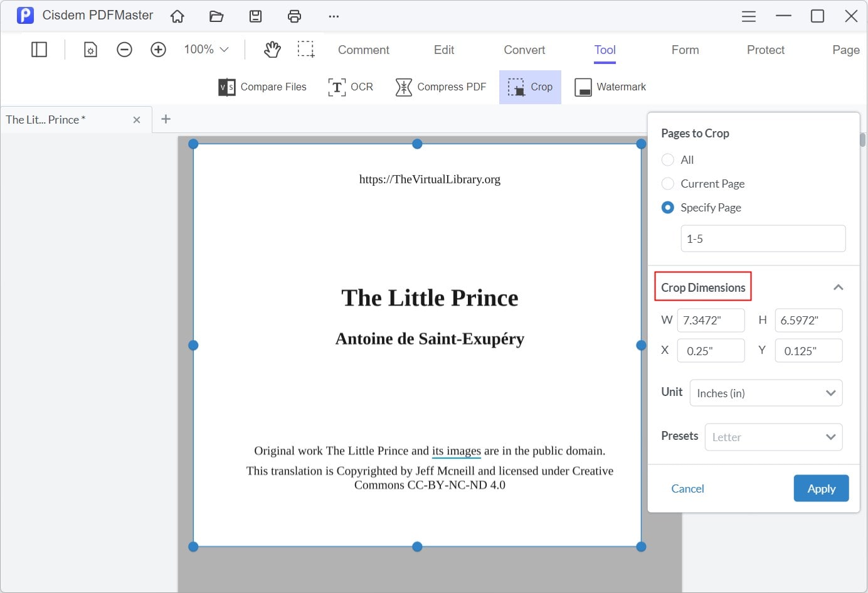Toggle the sidebar panel icon

pos(39,50)
